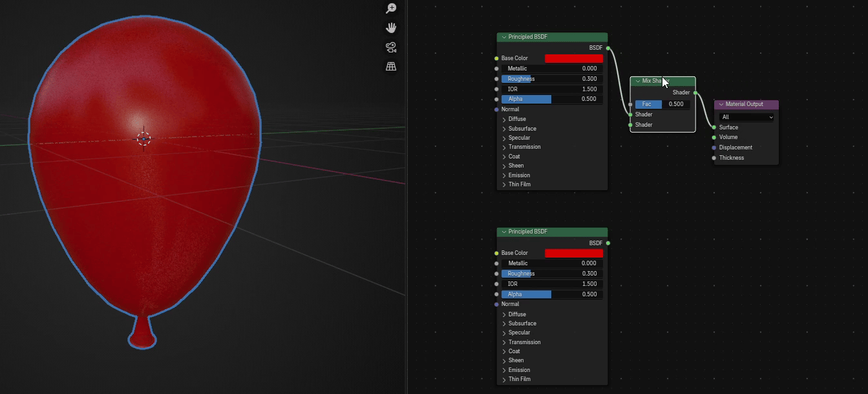Click the viewport zoom magnifier icon
The width and height of the screenshot is (868, 394).
(391, 8)
